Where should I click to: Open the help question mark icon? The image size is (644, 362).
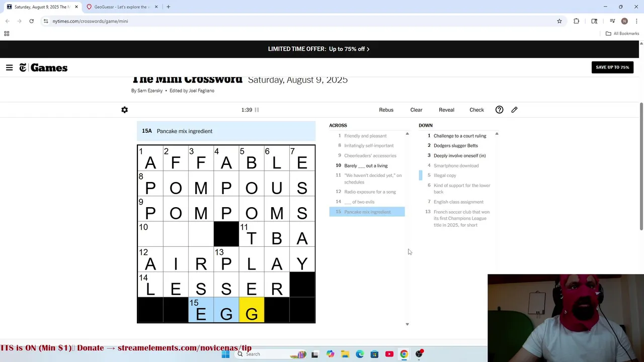[499, 110]
